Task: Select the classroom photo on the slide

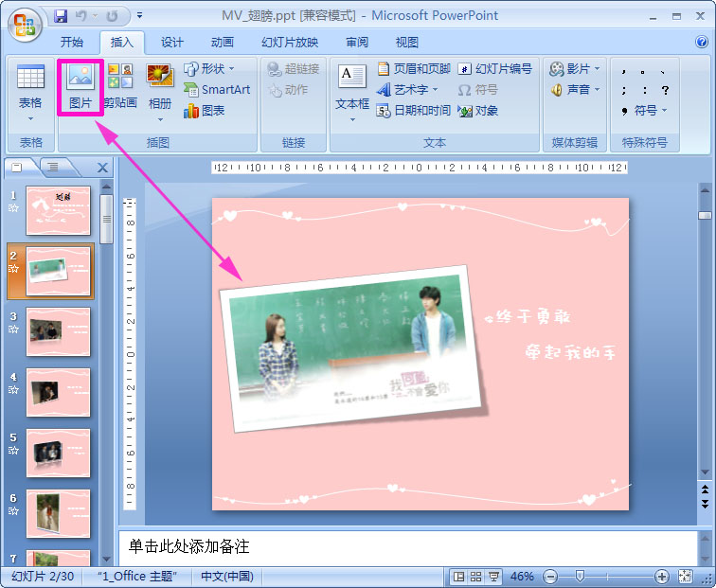Action: pyautogui.click(x=351, y=348)
